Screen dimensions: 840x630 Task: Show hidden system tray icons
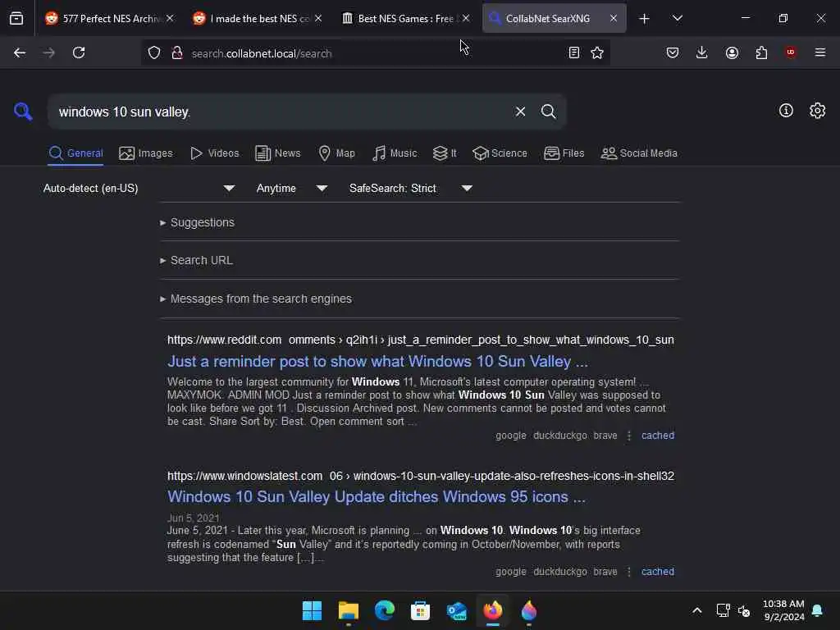click(x=697, y=610)
